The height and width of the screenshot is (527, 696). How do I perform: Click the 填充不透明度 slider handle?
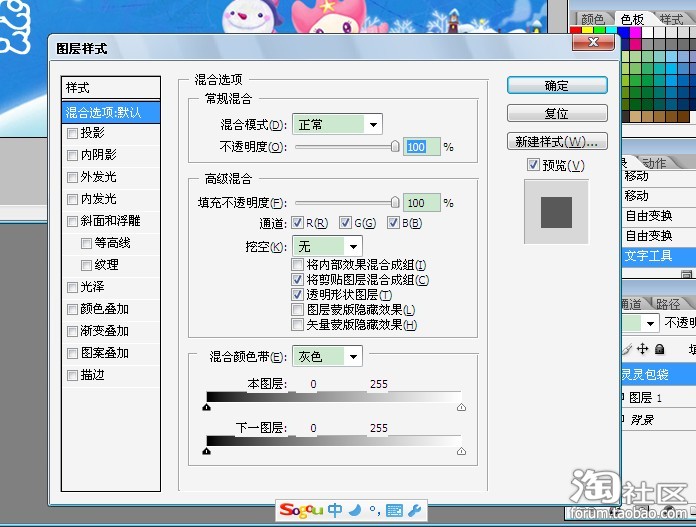tap(395, 202)
